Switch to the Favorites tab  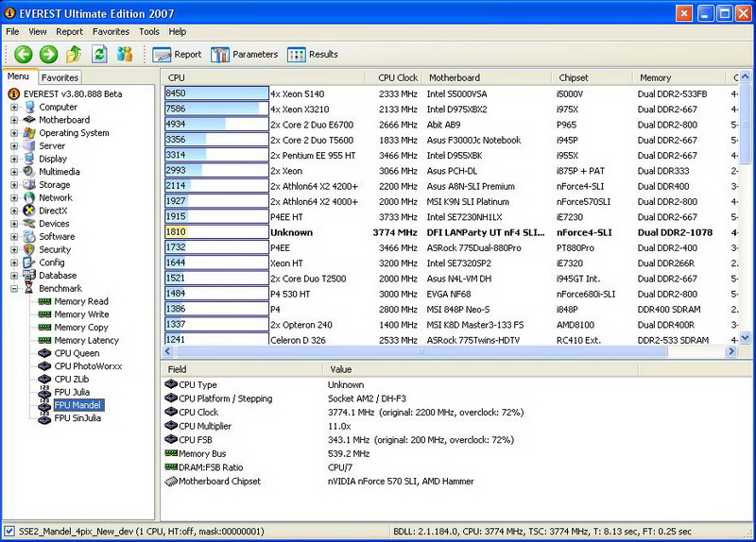coord(60,77)
